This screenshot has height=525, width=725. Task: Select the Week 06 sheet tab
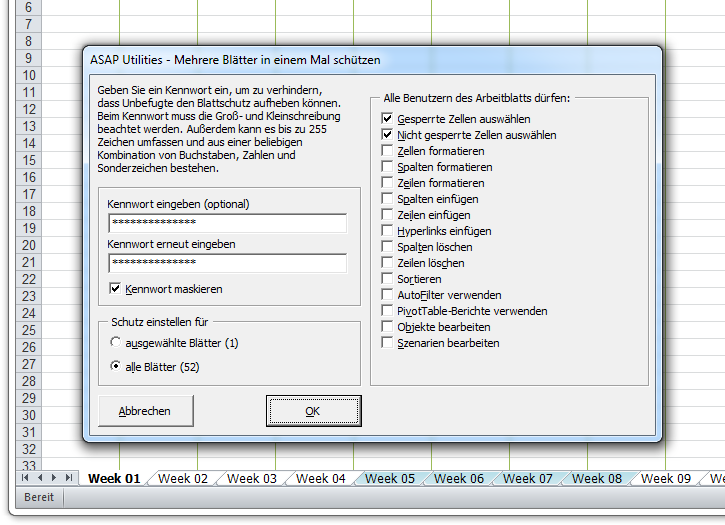click(459, 478)
